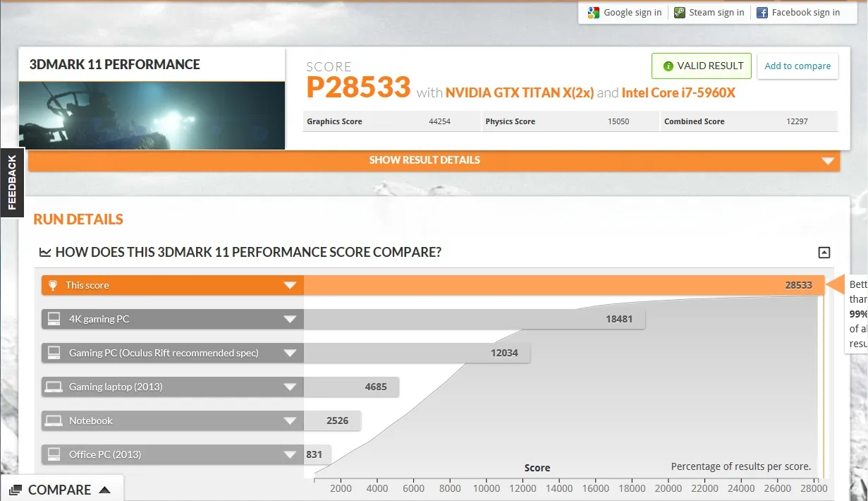Click the monitor icon beside Gaming PC Oculus Rift
This screenshot has width=868, height=501.
[x=54, y=353]
